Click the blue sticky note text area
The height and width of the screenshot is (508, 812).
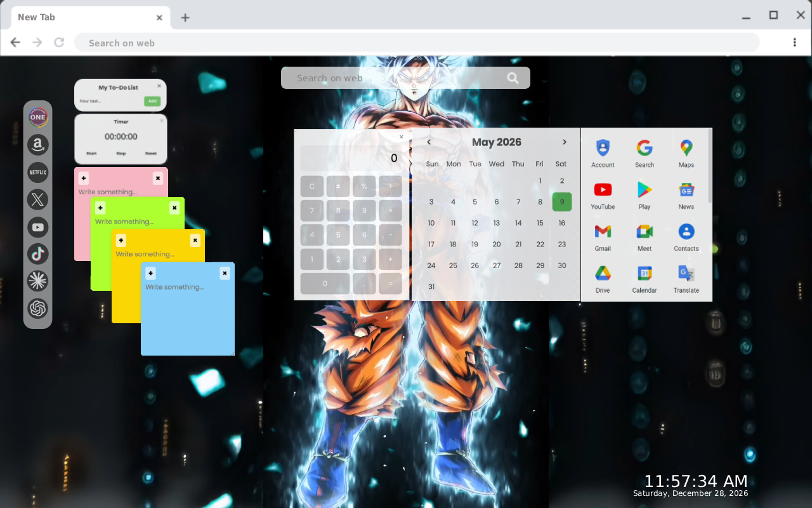[188, 317]
